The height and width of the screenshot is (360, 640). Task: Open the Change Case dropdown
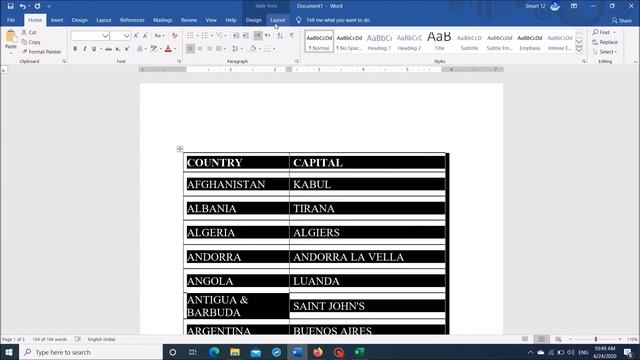tap(159, 36)
